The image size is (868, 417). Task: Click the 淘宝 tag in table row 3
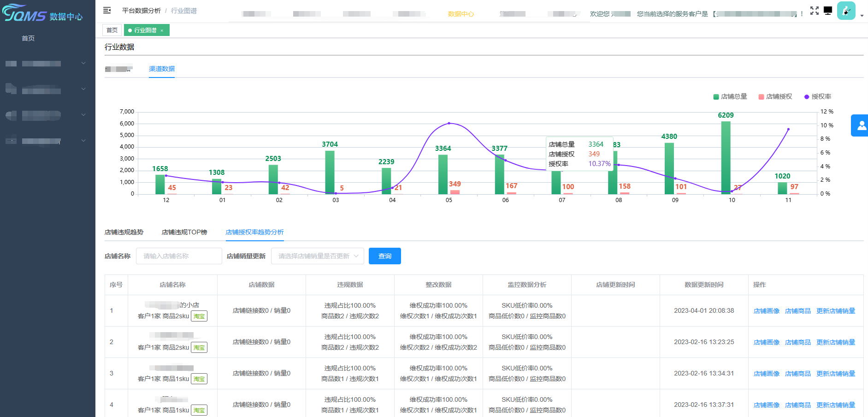click(x=199, y=379)
